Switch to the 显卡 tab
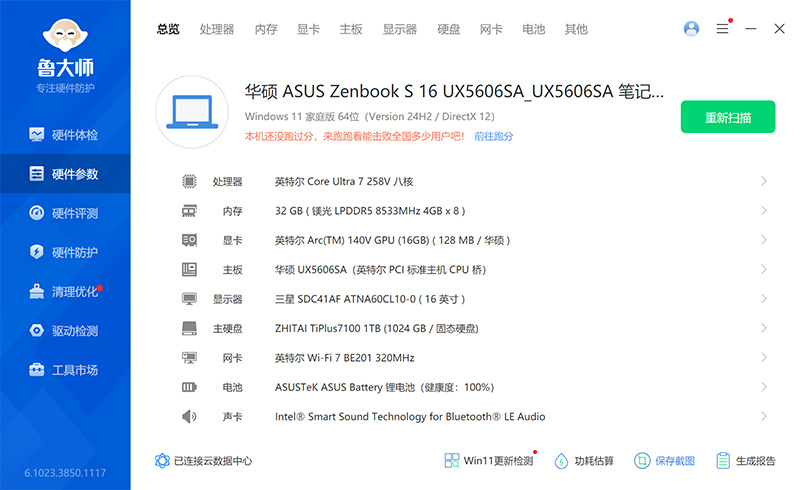The image size is (800, 490). click(x=308, y=30)
